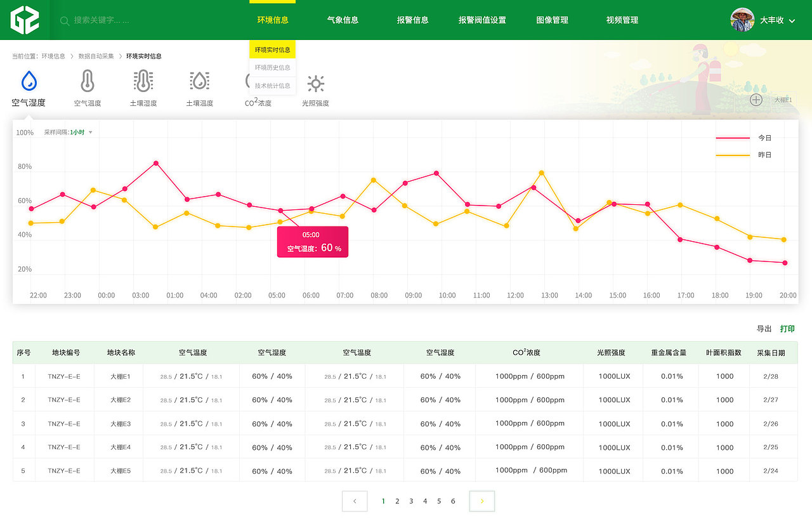The image size is (812, 526).
Task: Click the 叶面积指数 column header
Action: coord(724,353)
